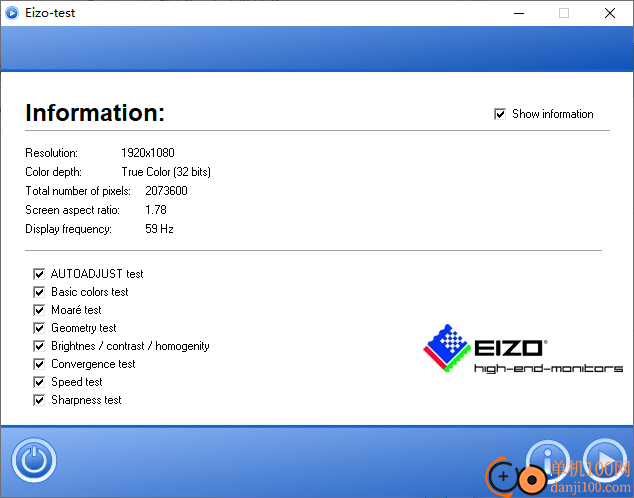
Task: Start tests with the play icon
Action: pos(605,460)
